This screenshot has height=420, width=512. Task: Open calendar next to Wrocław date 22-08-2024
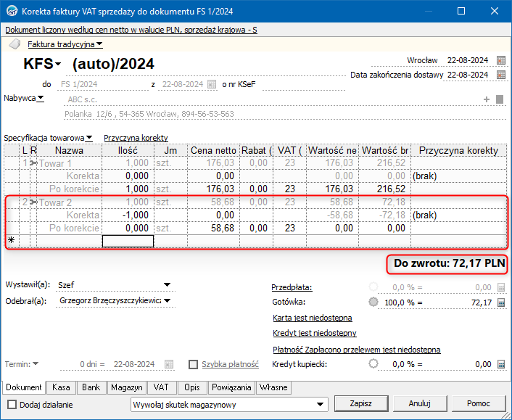(x=501, y=60)
